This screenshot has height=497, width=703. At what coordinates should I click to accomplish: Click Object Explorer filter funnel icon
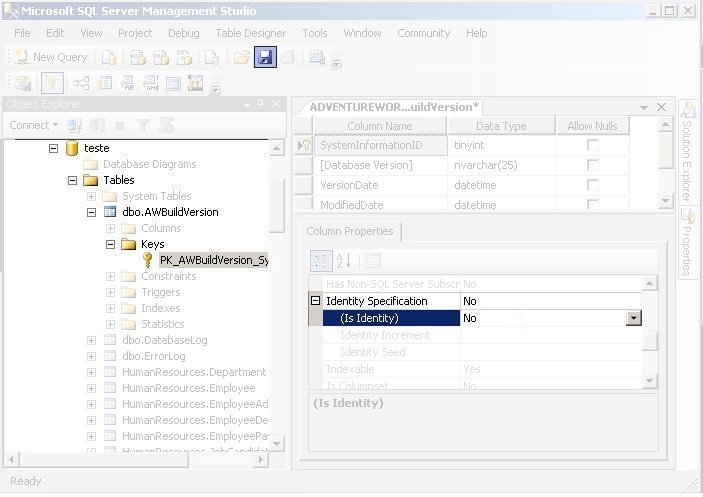pos(143,125)
